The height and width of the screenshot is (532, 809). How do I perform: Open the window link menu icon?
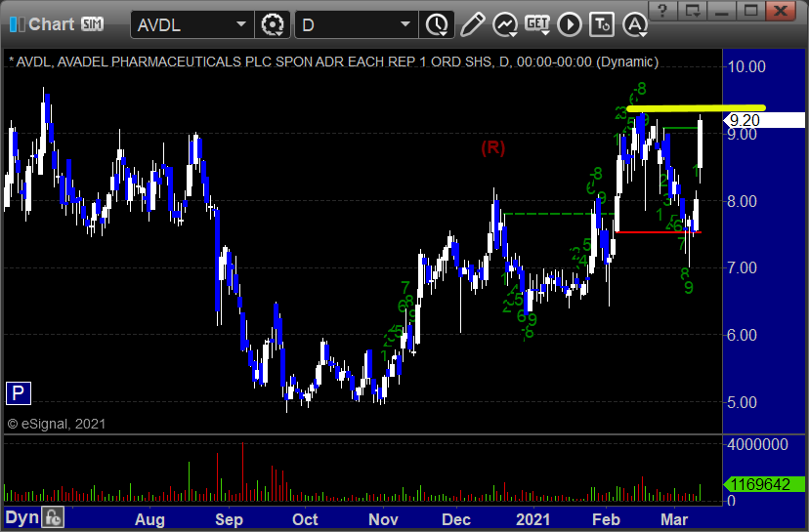[x=693, y=11]
